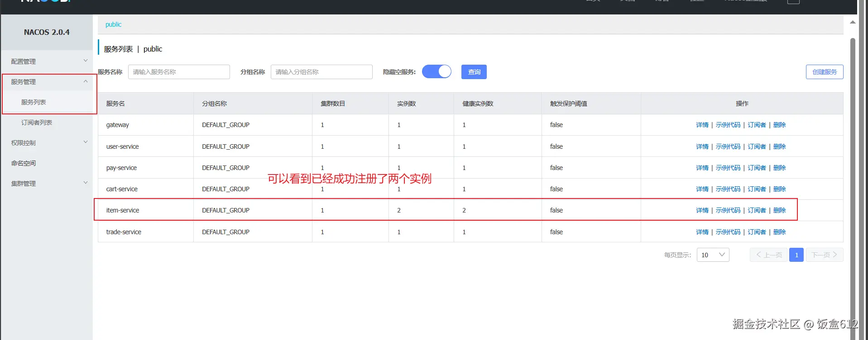View 示例代码 for trade-service

click(728, 232)
